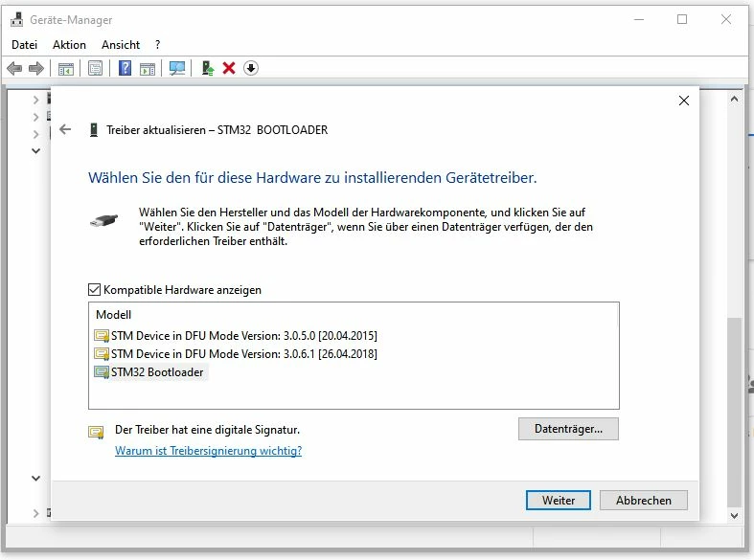
Task: Click the red X uninstall device icon
Action: (229, 68)
